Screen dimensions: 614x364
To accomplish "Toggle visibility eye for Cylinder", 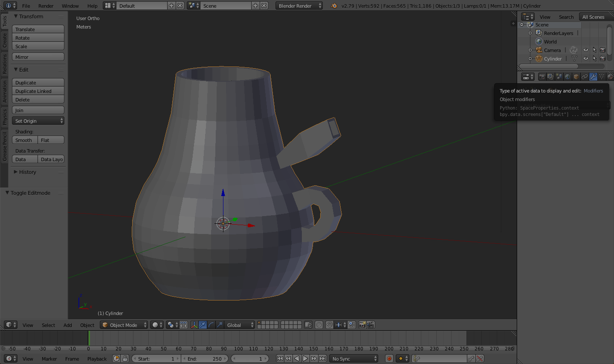I will pos(586,58).
